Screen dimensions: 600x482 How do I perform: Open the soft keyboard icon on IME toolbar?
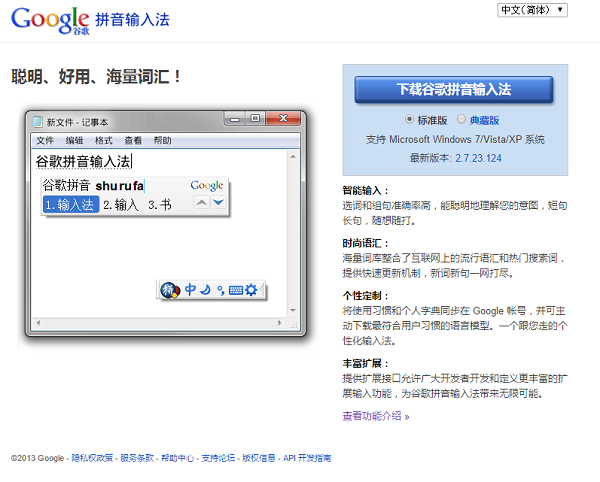(x=236, y=290)
